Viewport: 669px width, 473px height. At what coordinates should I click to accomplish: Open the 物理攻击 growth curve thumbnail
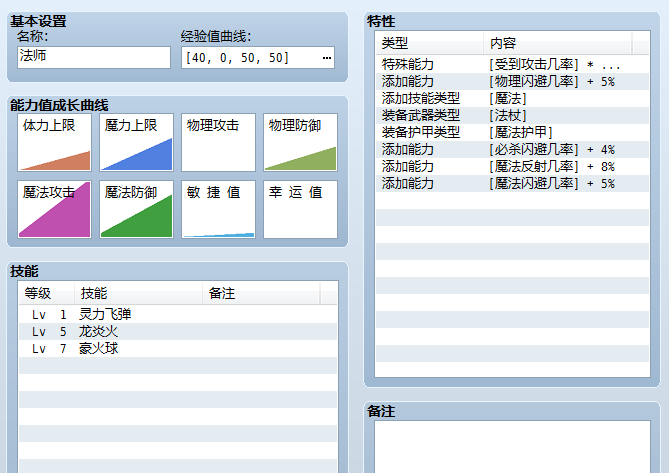coord(218,142)
